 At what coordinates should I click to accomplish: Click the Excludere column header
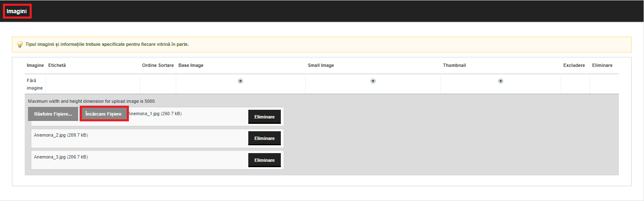click(574, 66)
